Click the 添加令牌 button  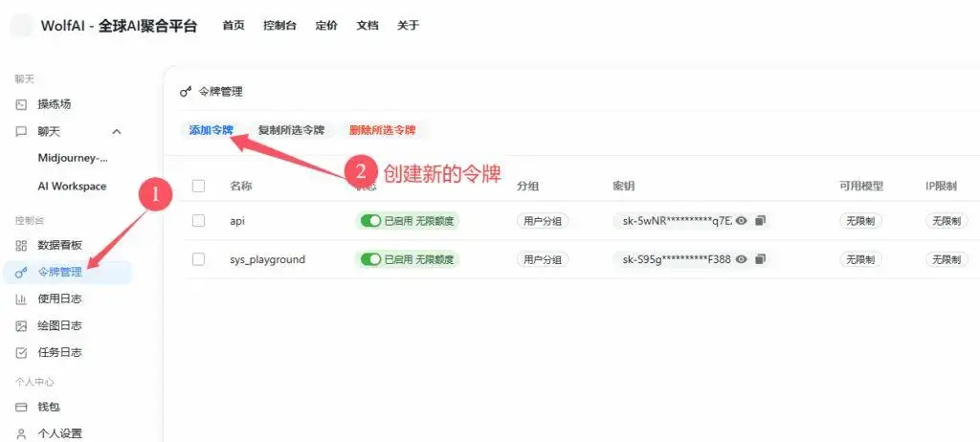(212, 131)
